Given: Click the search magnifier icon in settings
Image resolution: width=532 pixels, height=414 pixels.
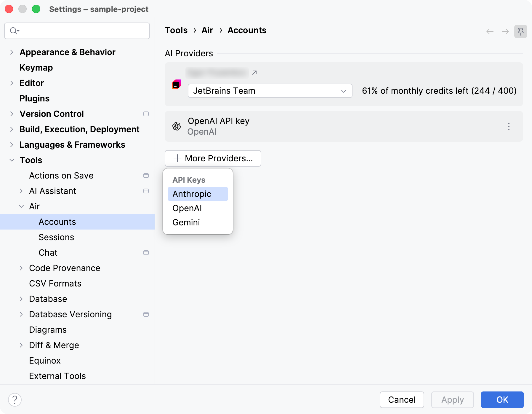Looking at the screenshot, I should tap(14, 31).
